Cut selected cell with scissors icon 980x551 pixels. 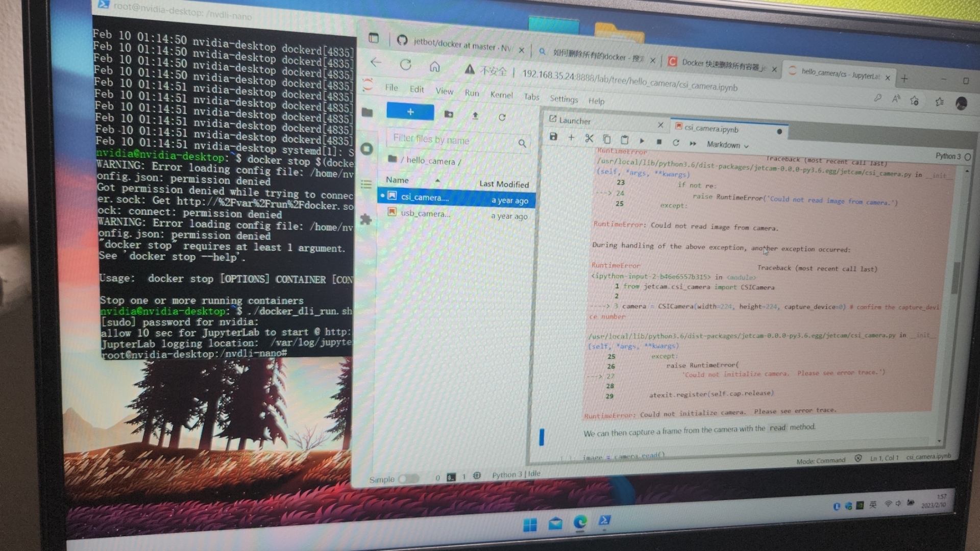tap(589, 138)
